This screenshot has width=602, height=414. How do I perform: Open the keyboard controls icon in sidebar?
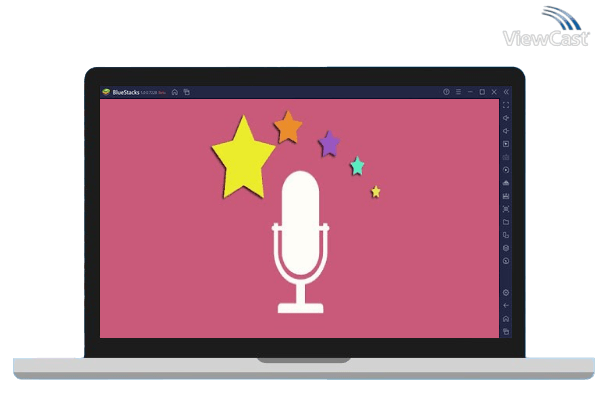[506, 157]
